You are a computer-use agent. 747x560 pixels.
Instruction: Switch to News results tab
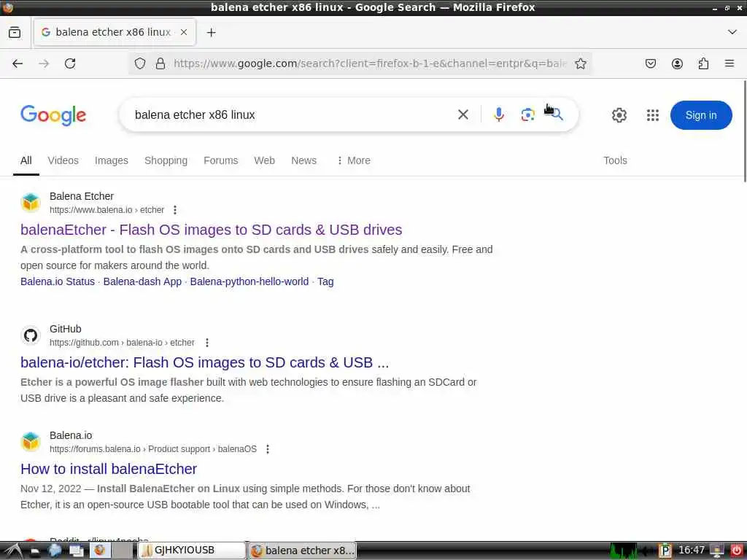(304, 160)
